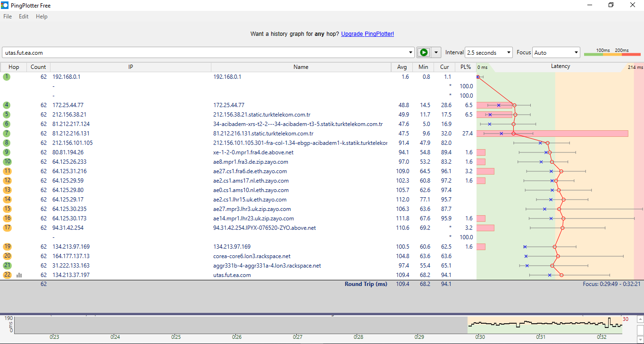Click the 100ms 200ms latency color scale
The image size is (644, 344).
coord(612,52)
